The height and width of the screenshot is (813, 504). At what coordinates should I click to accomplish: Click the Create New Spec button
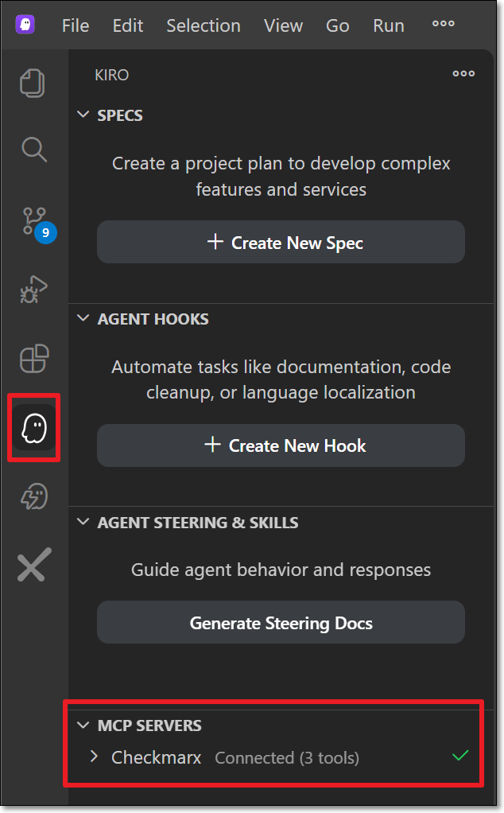tap(281, 243)
